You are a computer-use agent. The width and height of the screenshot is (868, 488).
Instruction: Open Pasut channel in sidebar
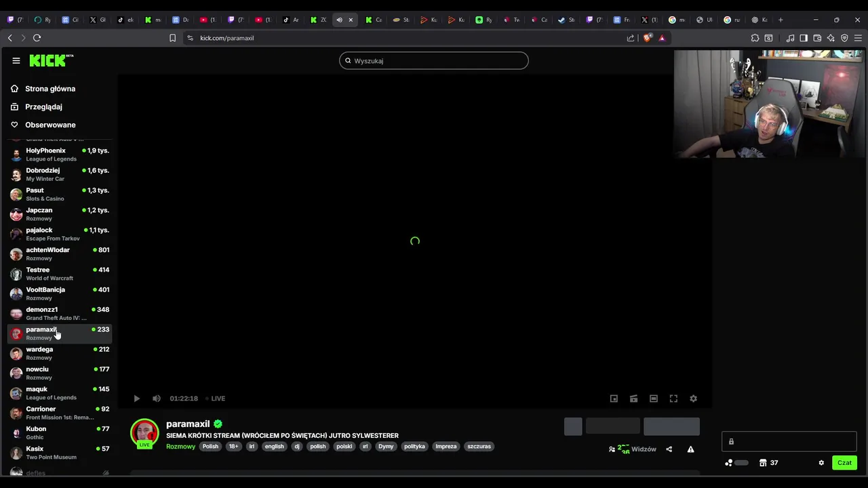pyautogui.click(x=60, y=194)
